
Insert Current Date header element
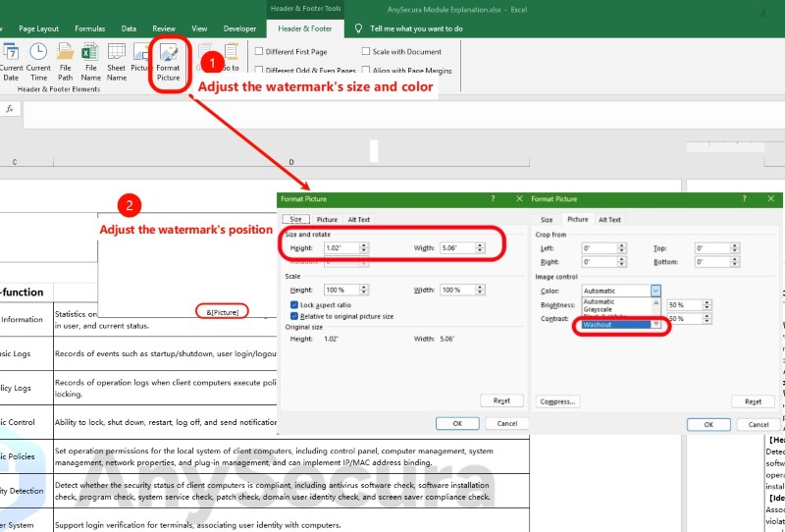[x=11, y=62]
